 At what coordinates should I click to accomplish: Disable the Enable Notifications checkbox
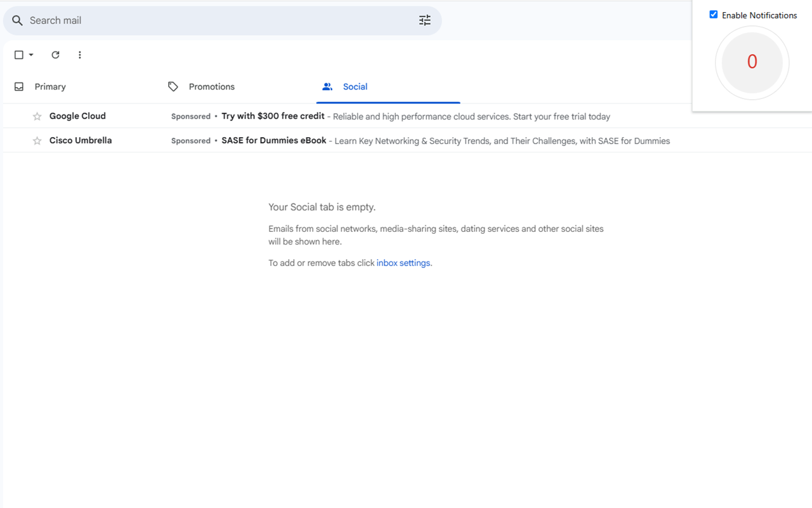pyautogui.click(x=714, y=15)
